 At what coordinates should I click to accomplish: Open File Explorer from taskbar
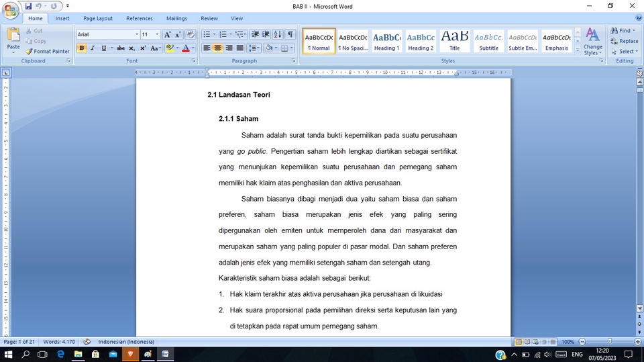78,354
